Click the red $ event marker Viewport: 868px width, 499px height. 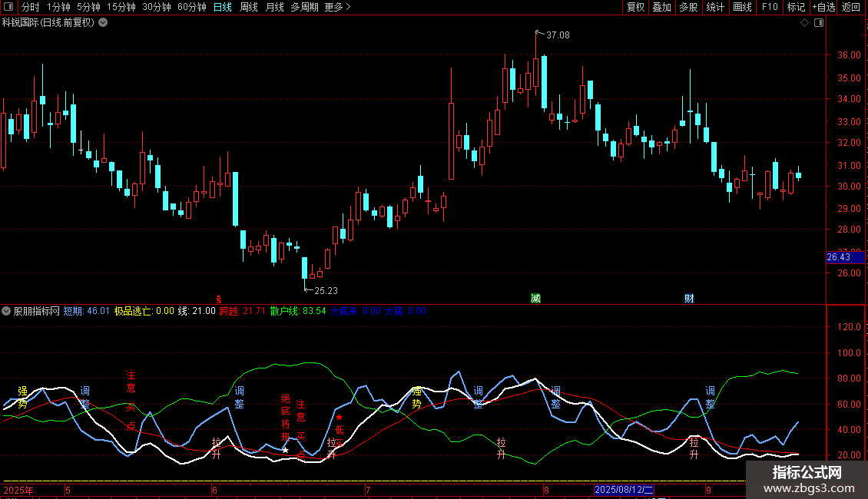(219, 299)
